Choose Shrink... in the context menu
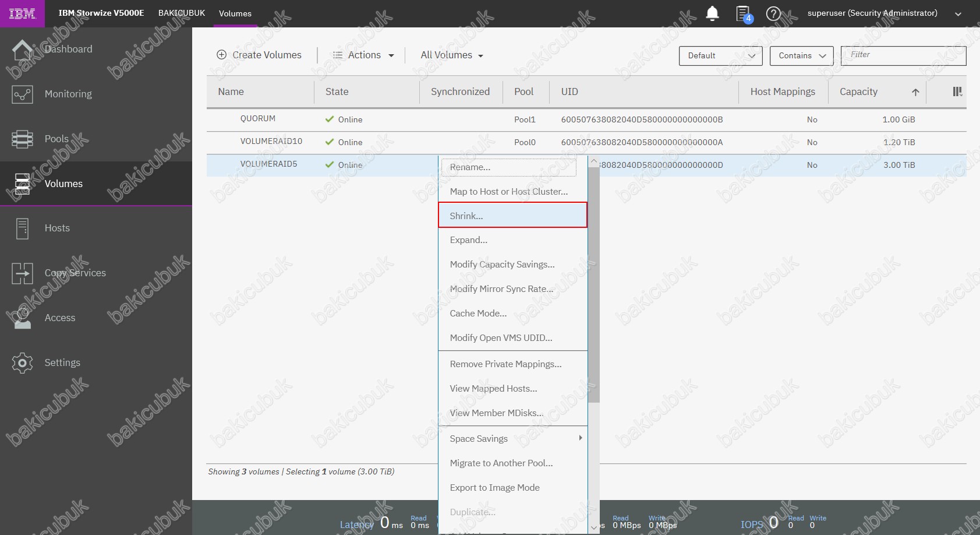This screenshot has width=980, height=535. pyautogui.click(x=513, y=216)
